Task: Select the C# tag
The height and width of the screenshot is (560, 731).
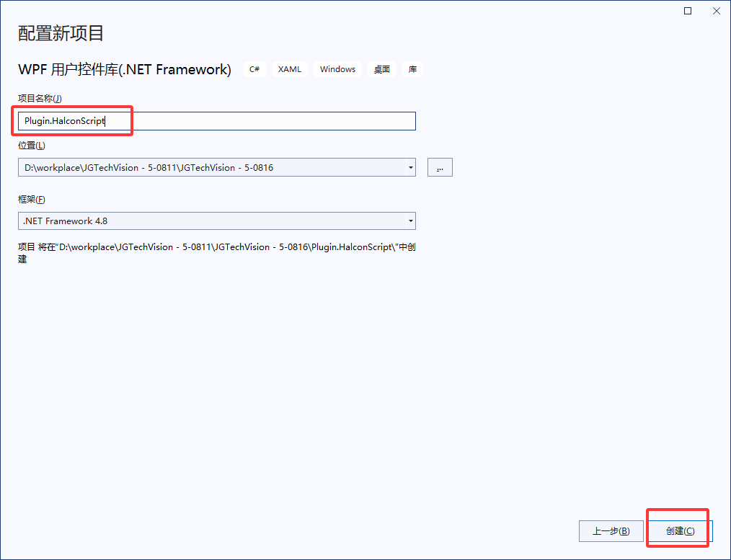Action: [254, 68]
